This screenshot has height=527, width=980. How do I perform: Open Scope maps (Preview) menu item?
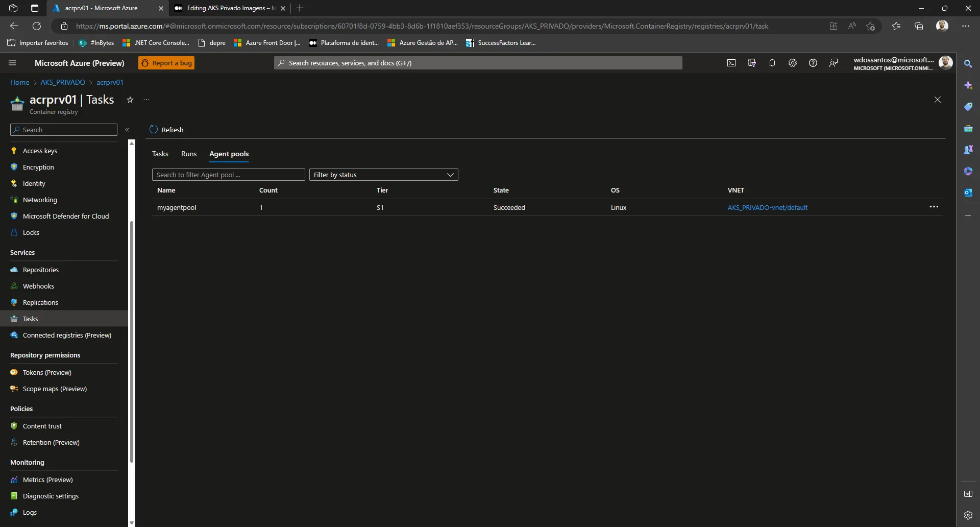click(55, 389)
